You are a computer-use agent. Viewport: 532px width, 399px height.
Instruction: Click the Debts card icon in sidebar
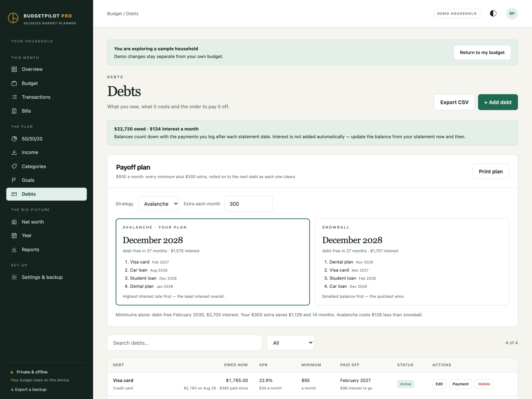pyautogui.click(x=14, y=194)
